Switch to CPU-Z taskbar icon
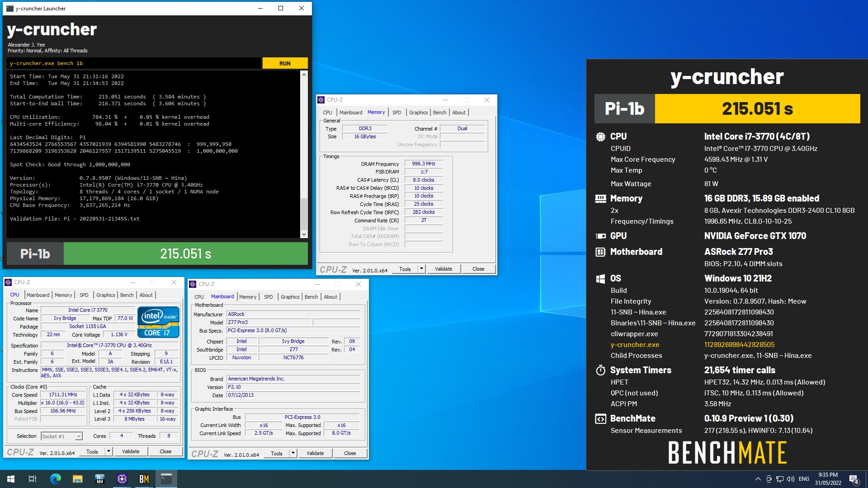The image size is (868, 488). [x=122, y=479]
